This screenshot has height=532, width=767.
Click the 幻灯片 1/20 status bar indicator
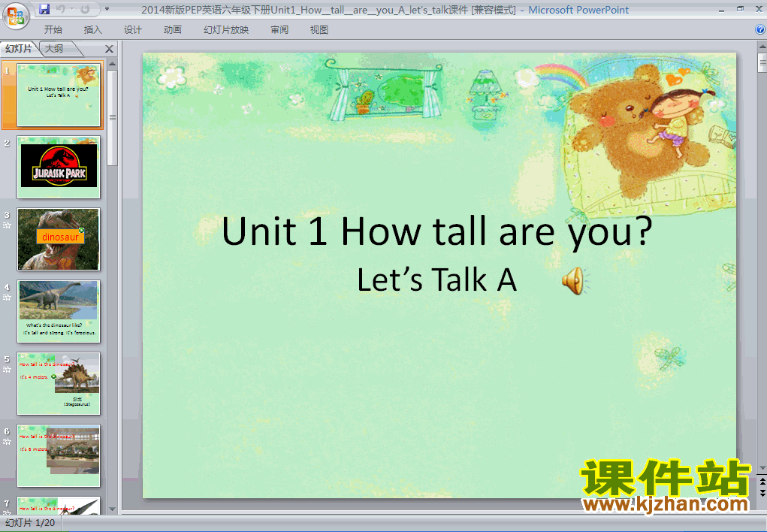(x=30, y=523)
